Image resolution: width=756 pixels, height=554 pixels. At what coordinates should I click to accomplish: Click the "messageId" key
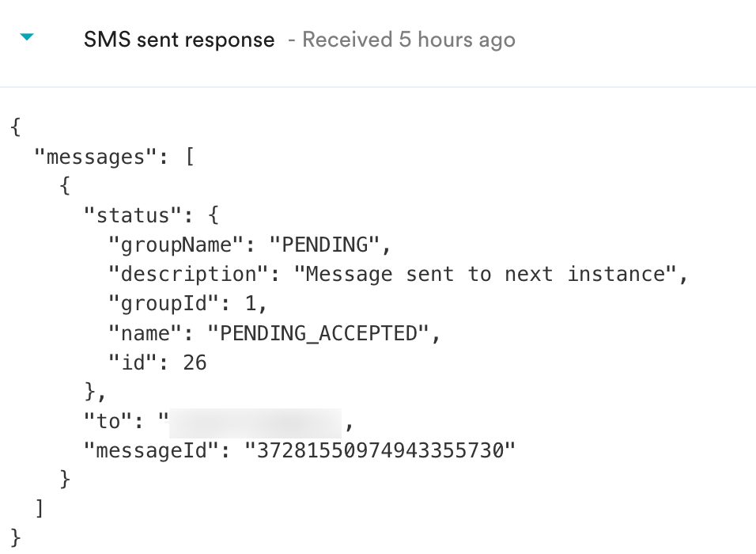coord(151,450)
